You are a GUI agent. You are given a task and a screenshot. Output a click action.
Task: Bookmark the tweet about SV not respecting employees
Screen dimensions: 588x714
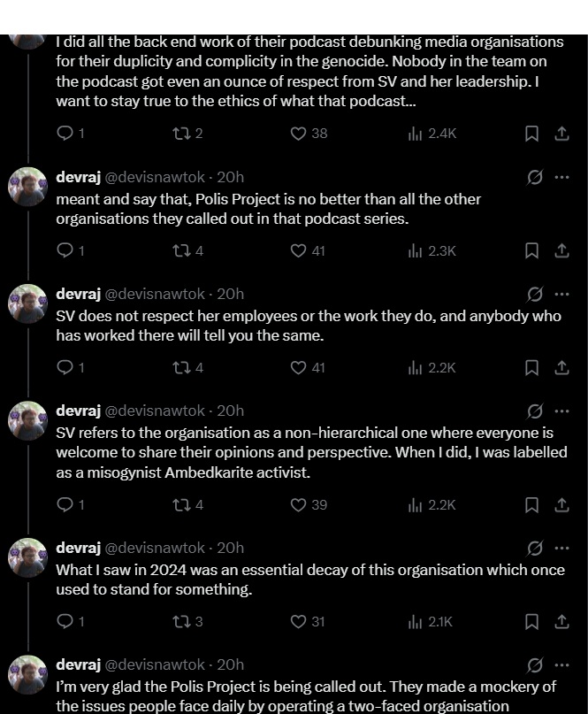coord(531,367)
